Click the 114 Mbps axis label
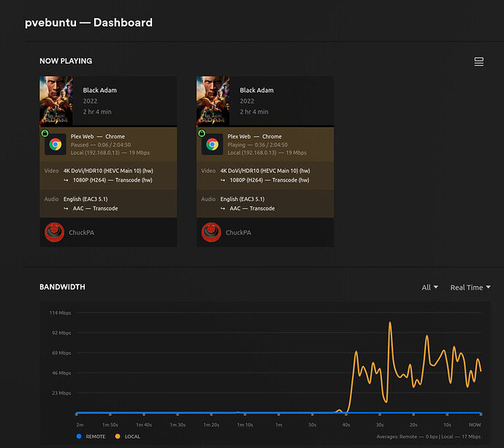The height and width of the screenshot is (448, 504). (x=60, y=313)
